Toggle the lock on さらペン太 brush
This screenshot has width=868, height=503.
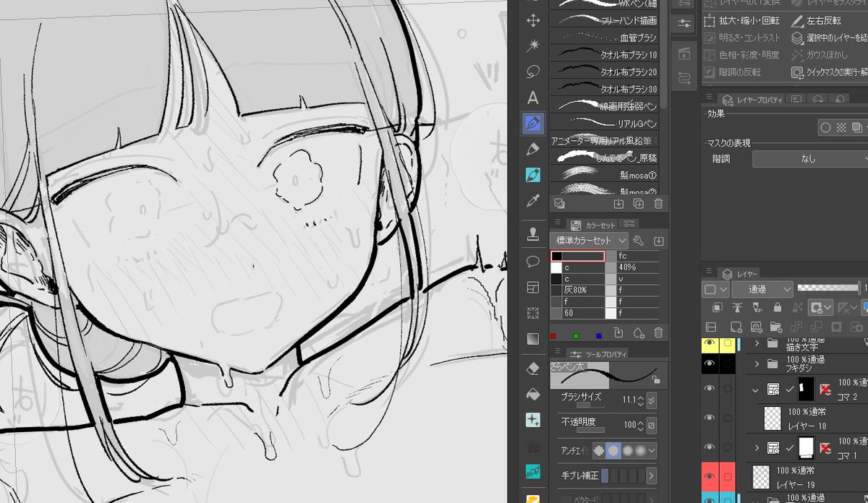[x=655, y=379]
